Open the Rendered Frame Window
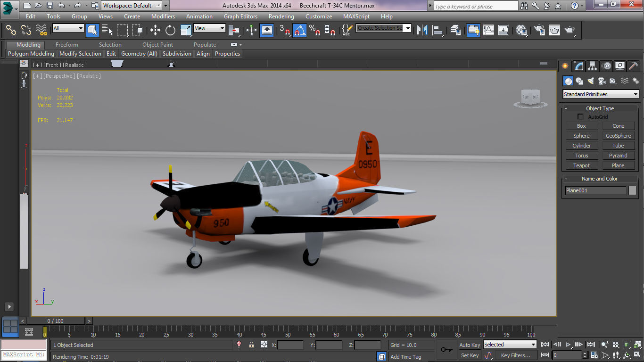The width and height of the screenshot is (644, 362). pos(554,30)
